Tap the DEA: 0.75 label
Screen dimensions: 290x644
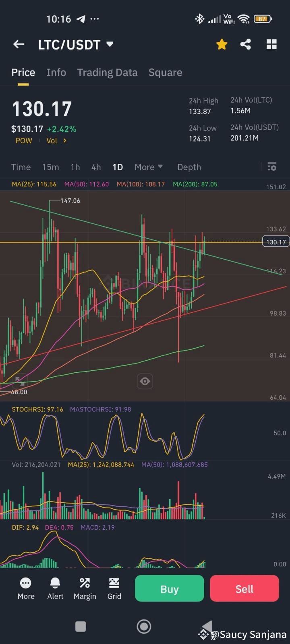pyautogui.click(x=59, y=527)
